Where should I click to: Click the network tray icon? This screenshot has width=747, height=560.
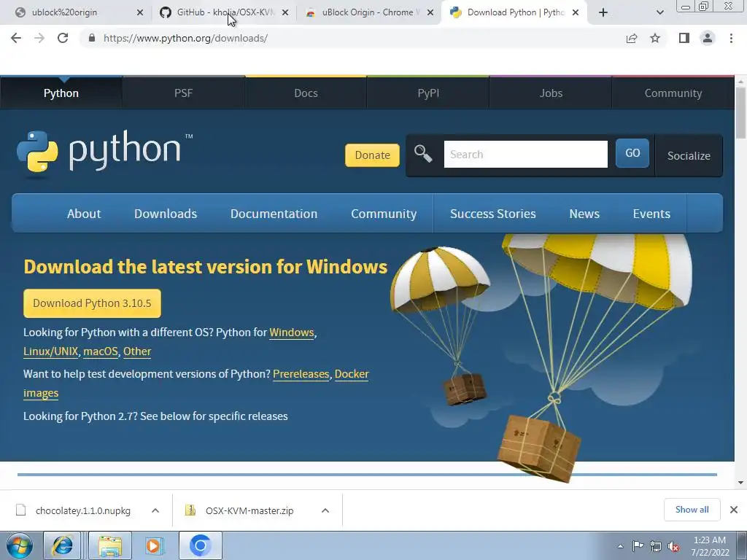[x=656, y=546]
